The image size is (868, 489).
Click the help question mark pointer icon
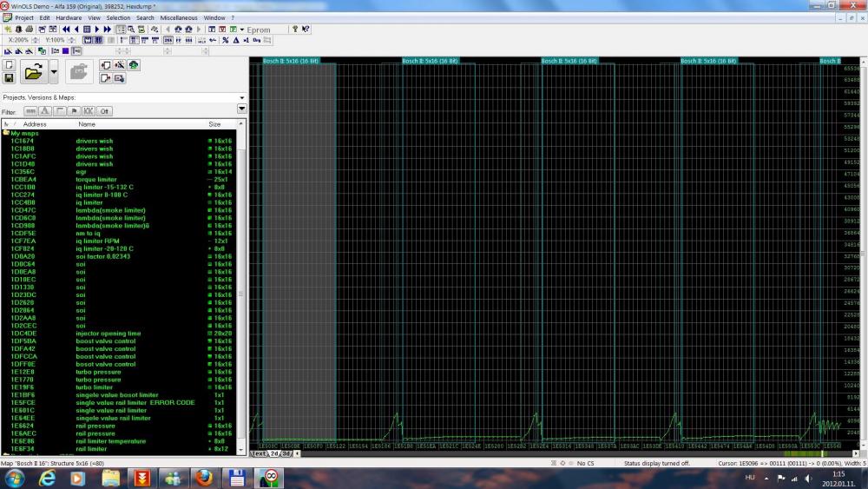(x=306, y=29)
